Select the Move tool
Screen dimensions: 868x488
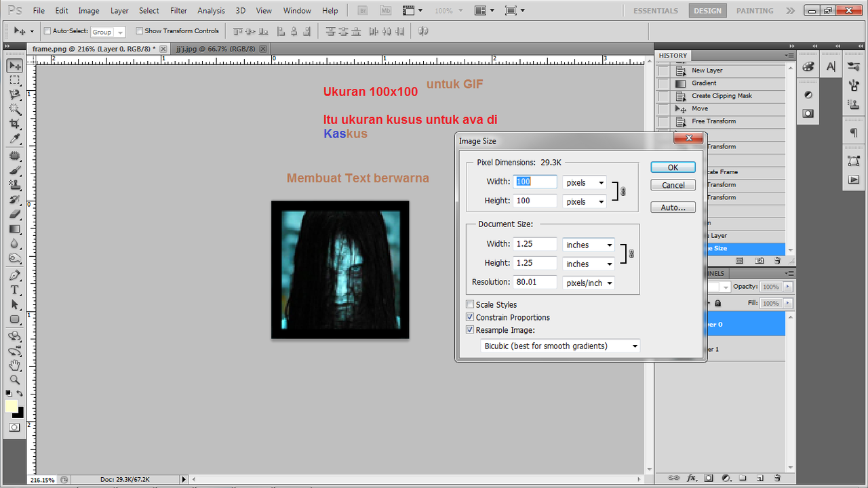pyautogui.click(x=14, y=65)
